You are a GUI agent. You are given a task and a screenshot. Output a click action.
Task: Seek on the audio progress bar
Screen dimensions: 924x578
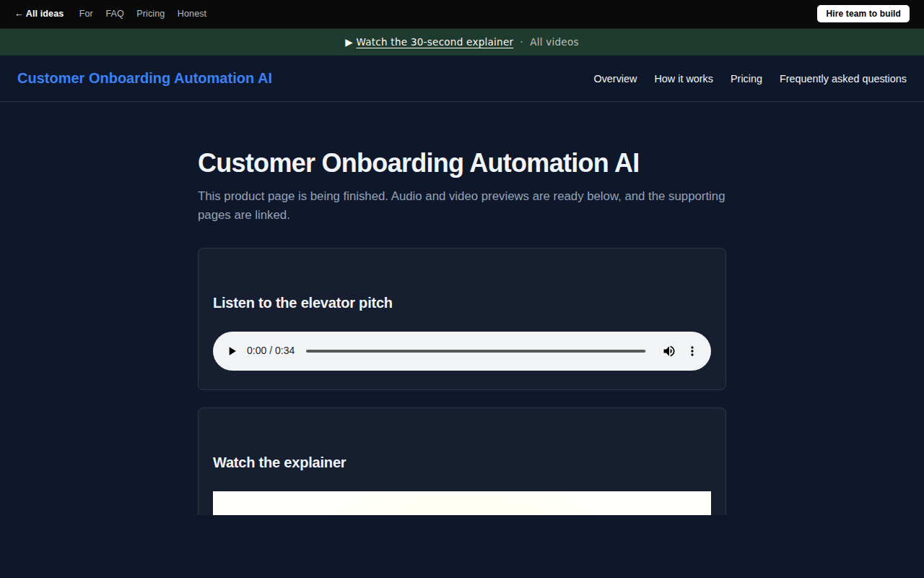tap(476, 351)
